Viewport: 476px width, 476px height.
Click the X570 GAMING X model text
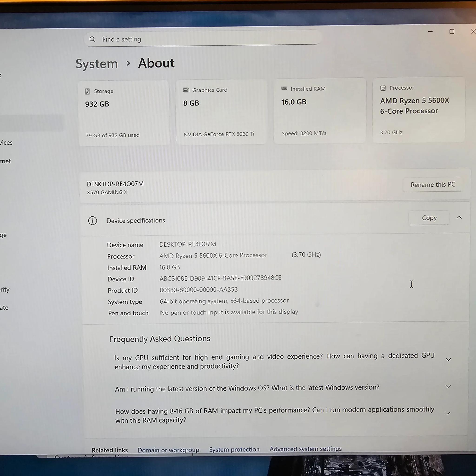pyautogui.click(x=107, y=192)
